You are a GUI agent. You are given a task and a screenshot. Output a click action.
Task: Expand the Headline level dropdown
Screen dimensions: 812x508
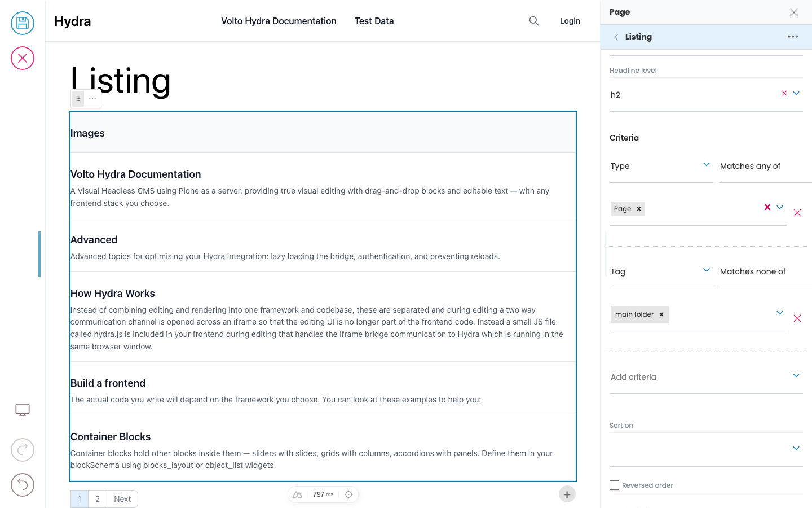point(796,93)
